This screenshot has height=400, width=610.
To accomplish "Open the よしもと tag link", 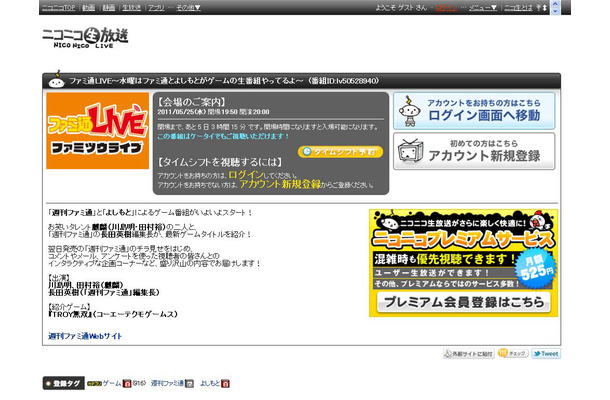I will (210, 383).
